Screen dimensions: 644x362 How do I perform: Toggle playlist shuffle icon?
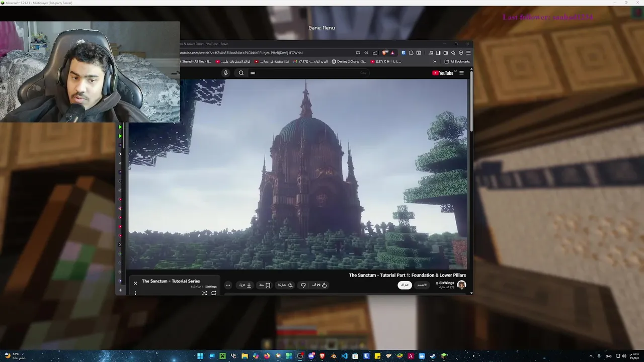(x=205, y=293)
